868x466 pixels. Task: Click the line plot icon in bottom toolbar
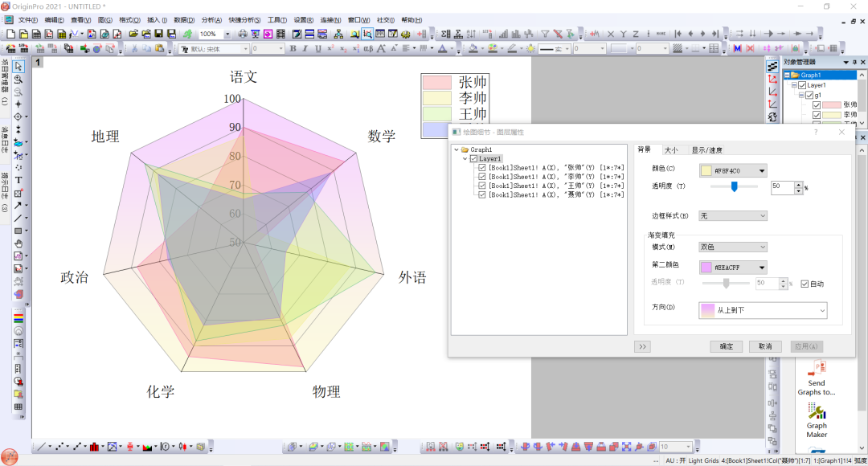(41, 447)
